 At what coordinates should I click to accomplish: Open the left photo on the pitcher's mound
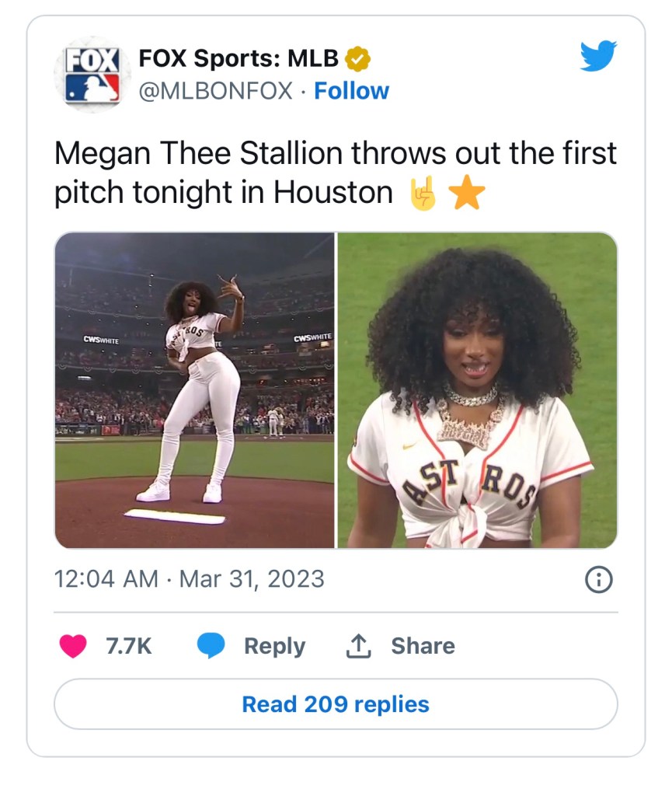tap(194, 390)
